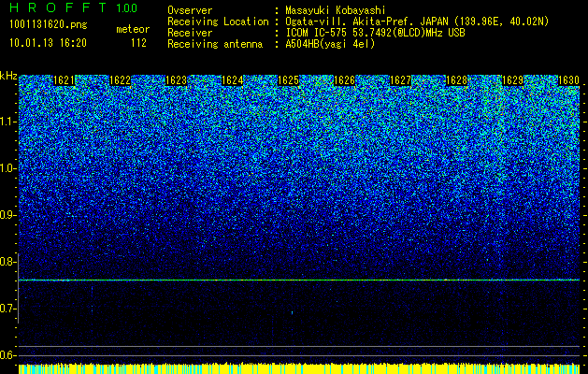Click the HROFFT 1.0.0 title text
This screenshot has width=588, height=374.
click(x=74, y=7)
